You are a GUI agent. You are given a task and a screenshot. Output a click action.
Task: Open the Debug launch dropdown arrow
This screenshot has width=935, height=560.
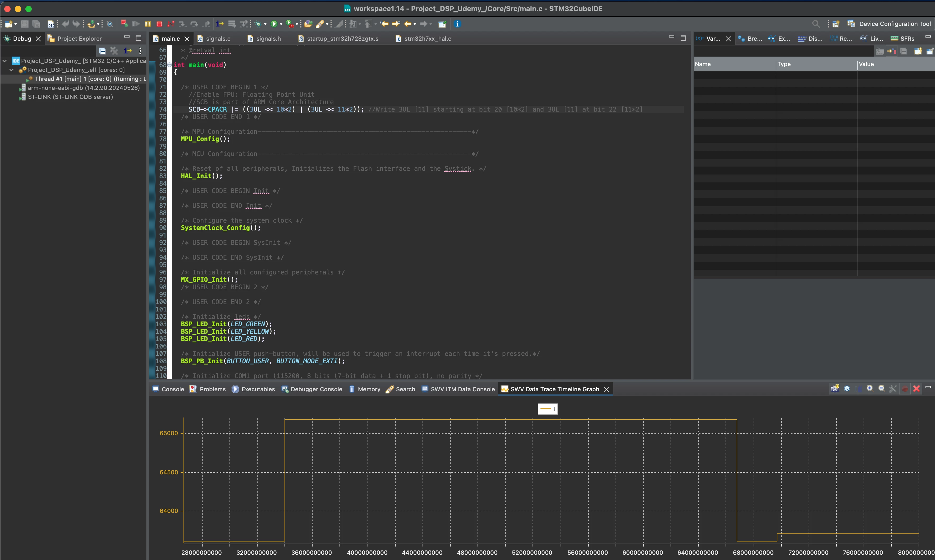[x=265, y=24]
